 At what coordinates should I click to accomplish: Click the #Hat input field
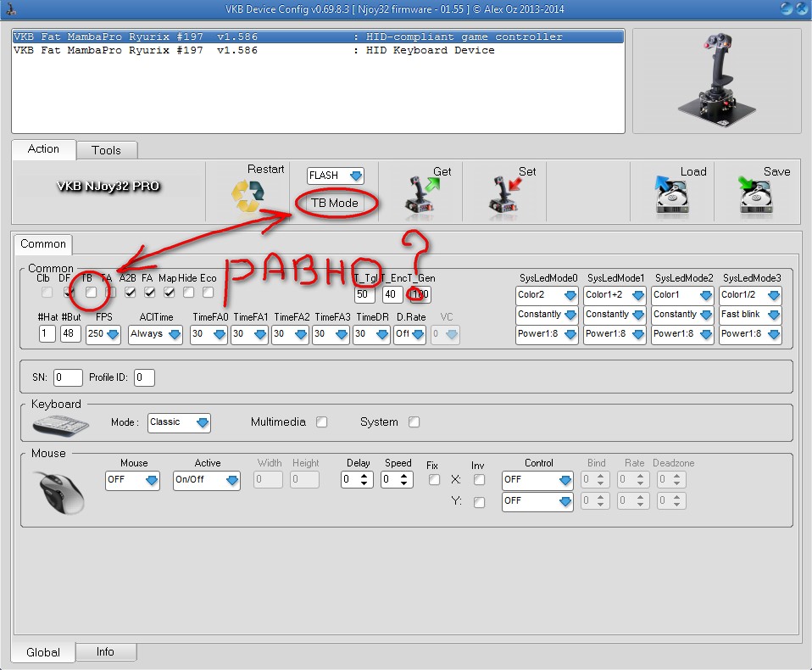coord(47,333)
